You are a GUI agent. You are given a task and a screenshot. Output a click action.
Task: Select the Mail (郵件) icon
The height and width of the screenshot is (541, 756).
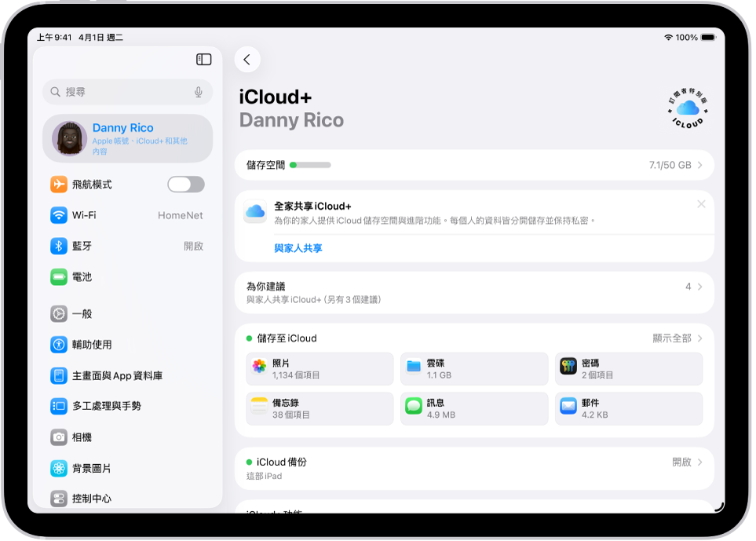[x=568, y=408]
